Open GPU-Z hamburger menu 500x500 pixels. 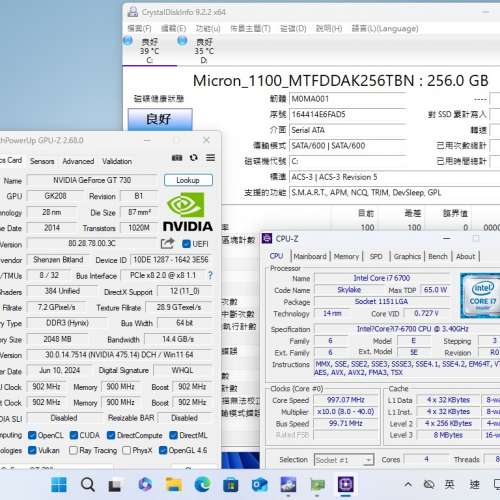(x=210, y=157)
